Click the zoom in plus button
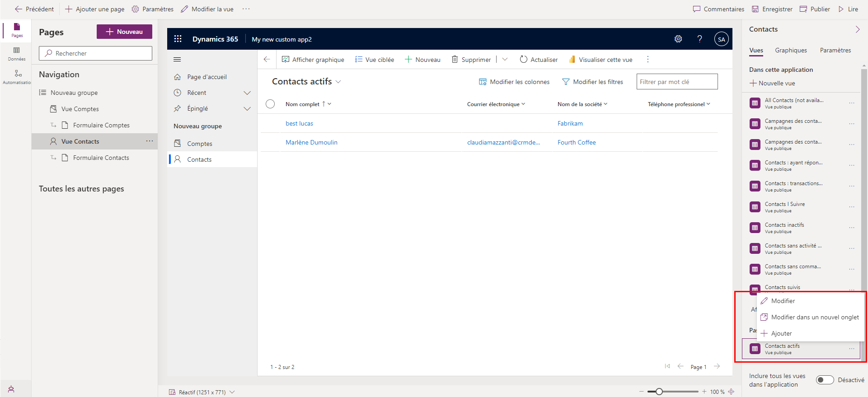Viewport: 868px width, 397px height. 704,392
